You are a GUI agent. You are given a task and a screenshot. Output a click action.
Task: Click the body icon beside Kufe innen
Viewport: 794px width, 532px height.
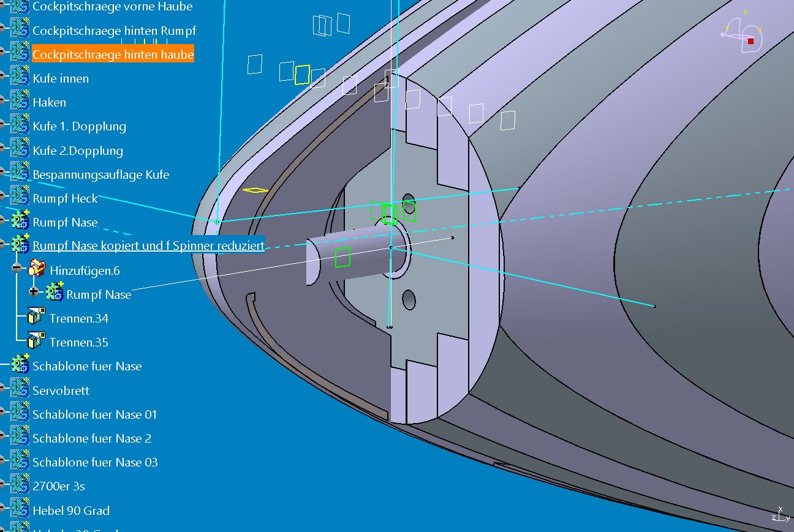(x=20, y=78)
